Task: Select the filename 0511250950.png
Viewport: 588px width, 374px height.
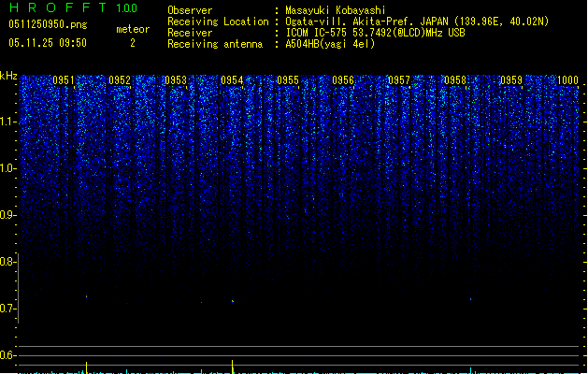Action: click(48, 25)
